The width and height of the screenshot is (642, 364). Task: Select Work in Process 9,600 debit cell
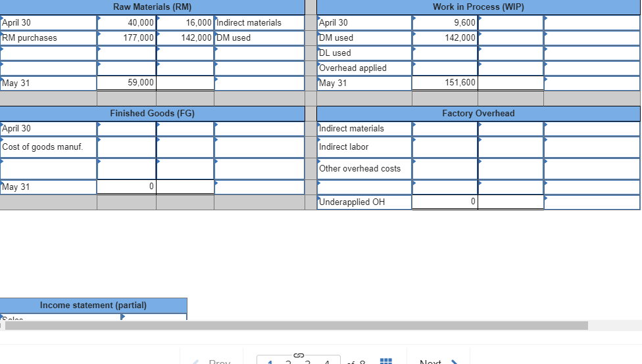click(445, 22)
